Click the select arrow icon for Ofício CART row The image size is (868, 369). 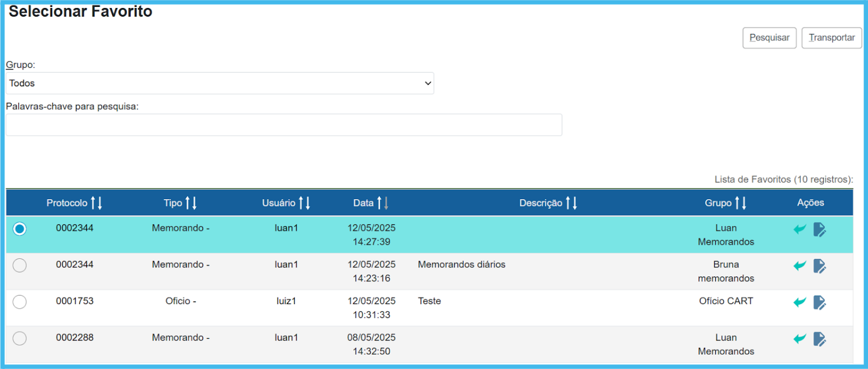pyautogui.click(x=800, y=302)
